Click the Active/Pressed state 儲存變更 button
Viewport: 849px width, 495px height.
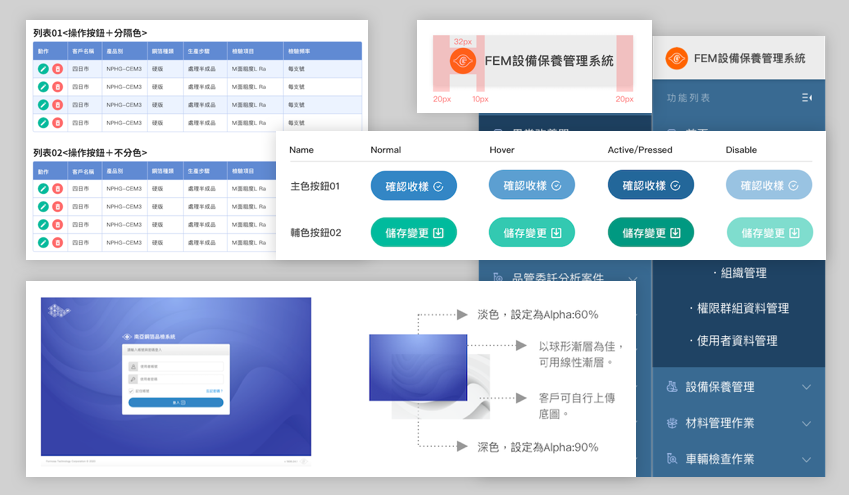[x=651, y=232]
